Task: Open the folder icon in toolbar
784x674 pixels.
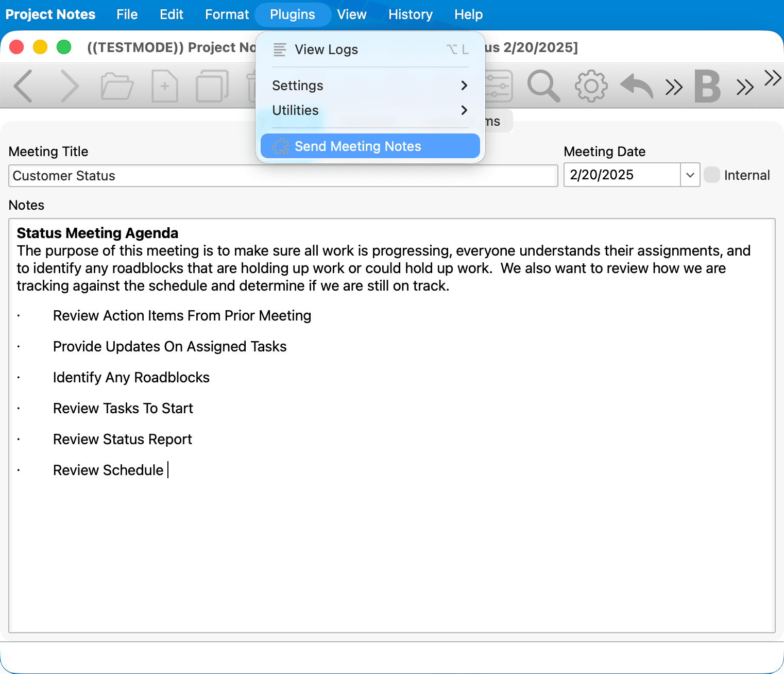Action: 117,86
